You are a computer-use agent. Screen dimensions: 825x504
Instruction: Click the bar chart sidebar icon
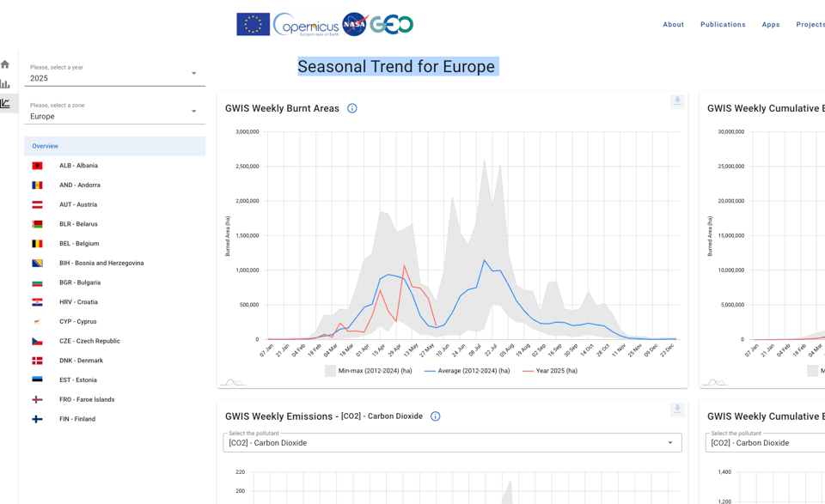click(x=5, y=84)
